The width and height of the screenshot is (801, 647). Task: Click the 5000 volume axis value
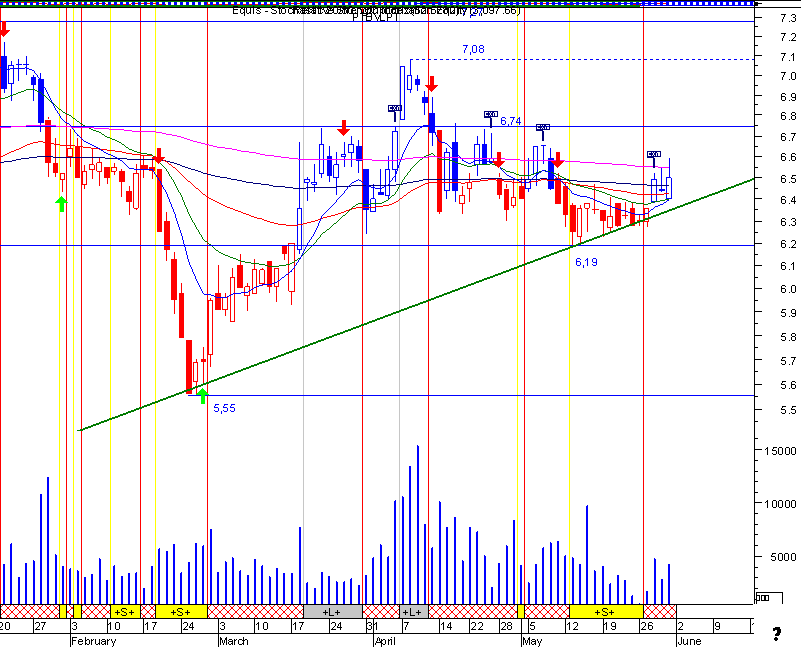783,557
